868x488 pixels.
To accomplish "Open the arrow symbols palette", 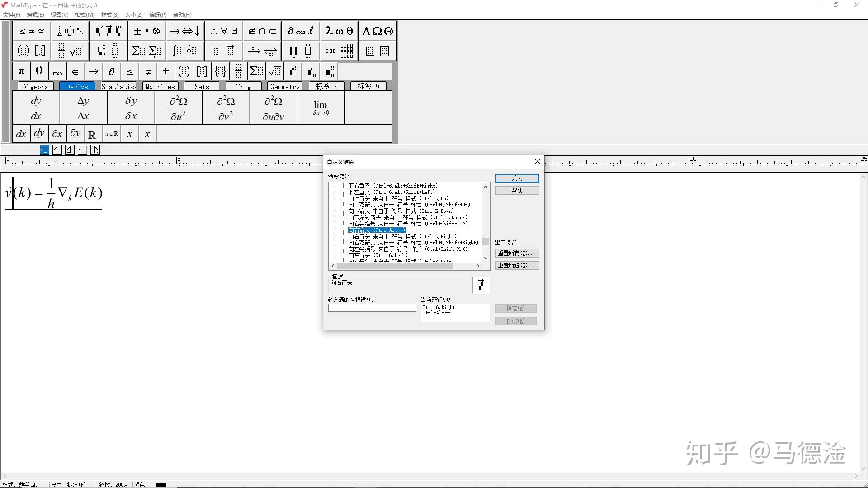I will (x=184, y=31).
